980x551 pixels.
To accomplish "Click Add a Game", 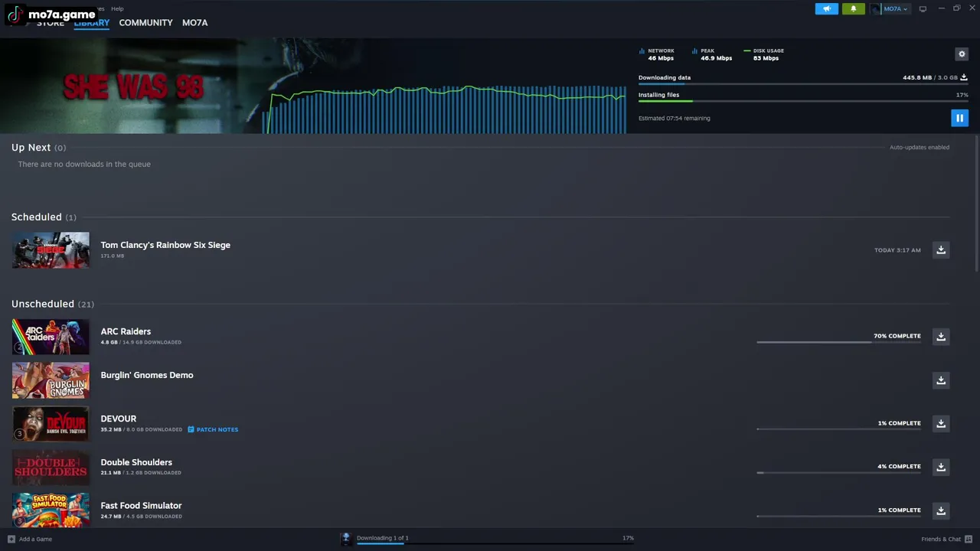I will click(35, 539).
